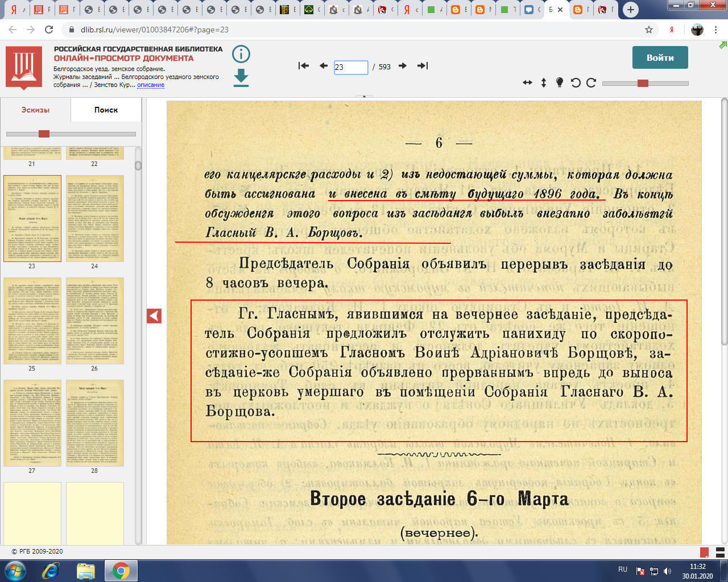Open the Chrome profile avatar
The width and height of the screenshot is (728, 582).
tap(697, 30)
